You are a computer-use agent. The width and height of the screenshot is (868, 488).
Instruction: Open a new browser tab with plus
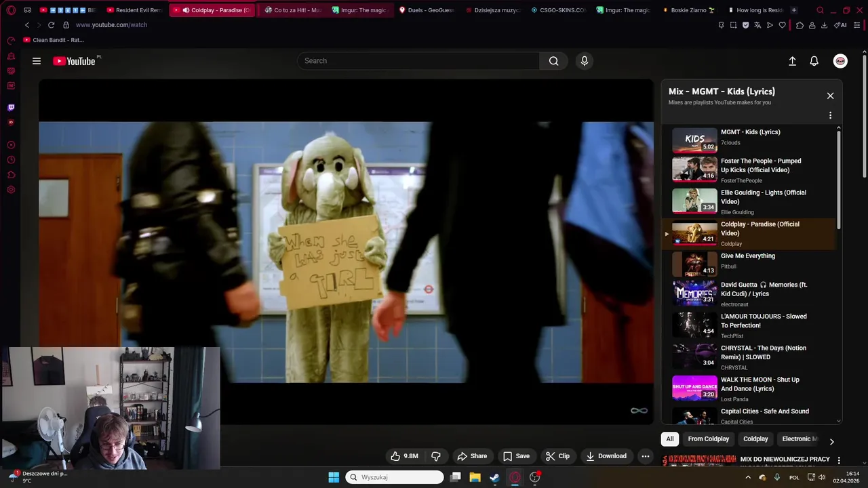pyautogui.click(x=794, y=10)
